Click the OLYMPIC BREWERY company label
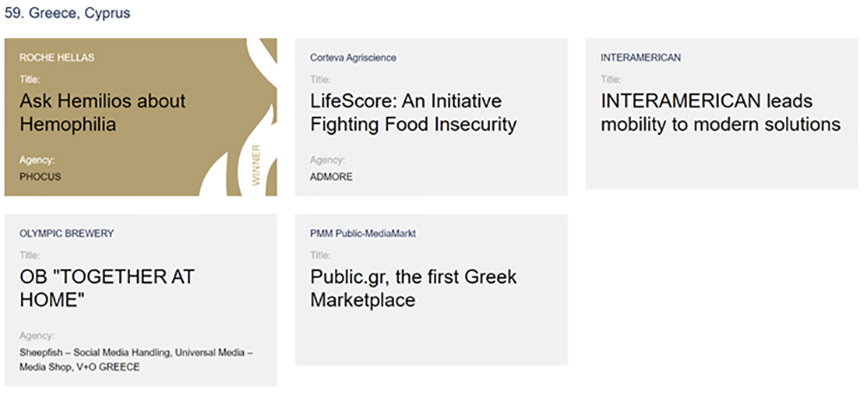 tap(67, 233)
